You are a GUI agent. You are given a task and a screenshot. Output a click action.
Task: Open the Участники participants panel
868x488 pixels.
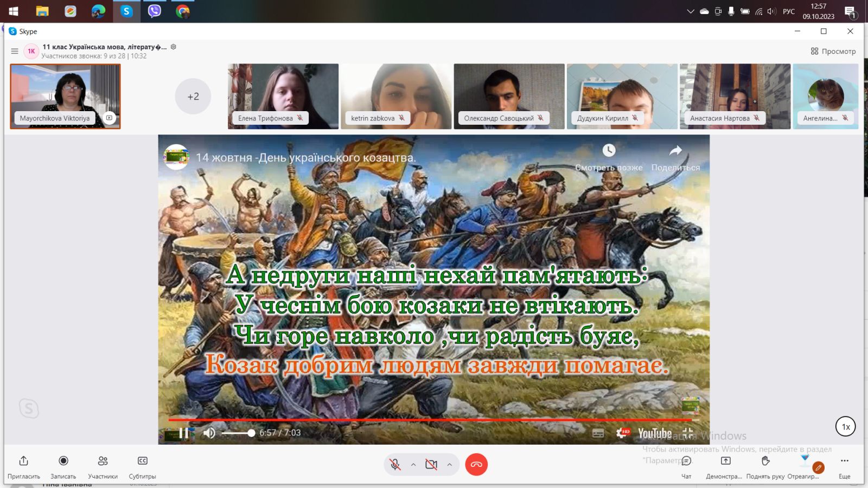coord(103,467)
